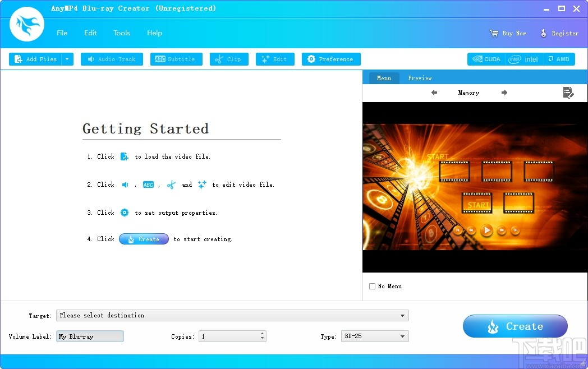Switch to the Preview tab
This screenshot has width=588, height=369.
420,78
